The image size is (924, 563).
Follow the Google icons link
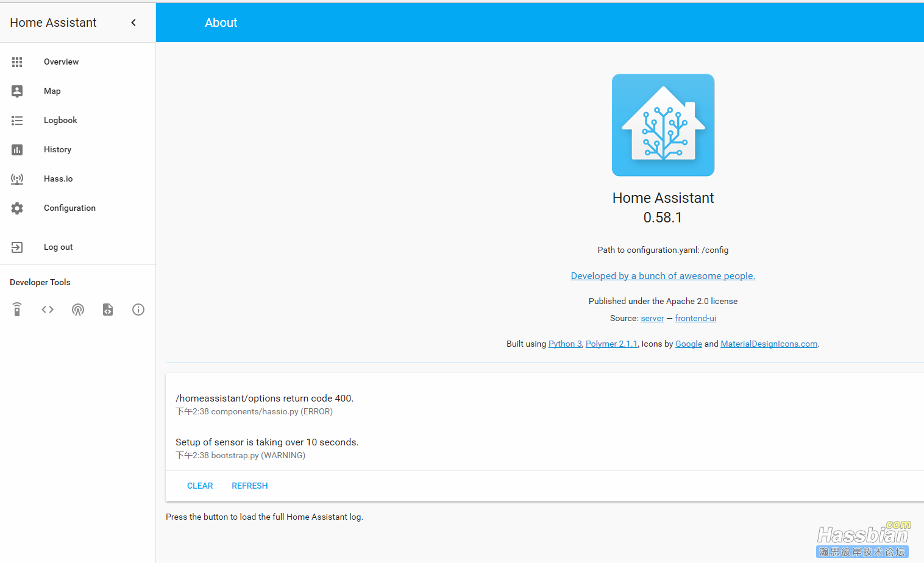[x=689, y=344]
